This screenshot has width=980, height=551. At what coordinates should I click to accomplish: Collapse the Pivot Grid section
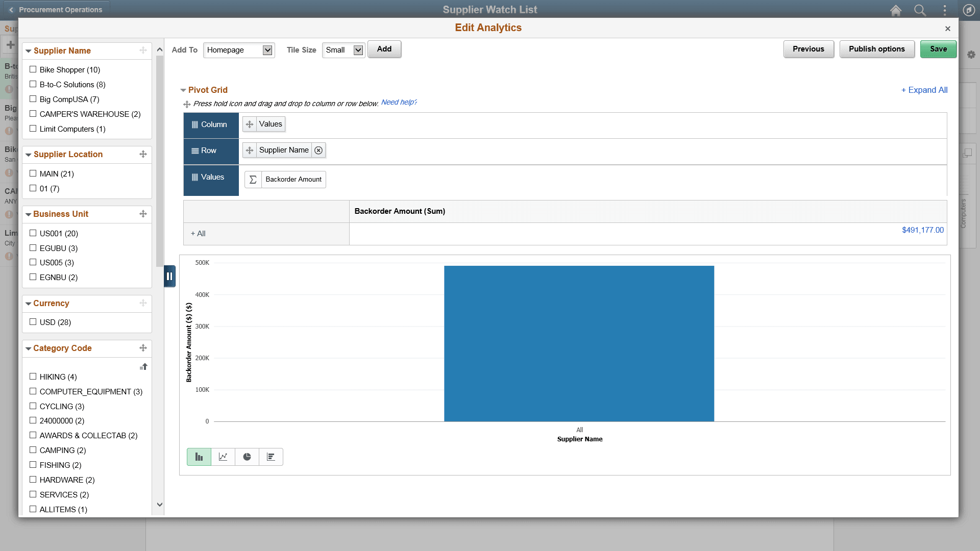click(184, 90)
